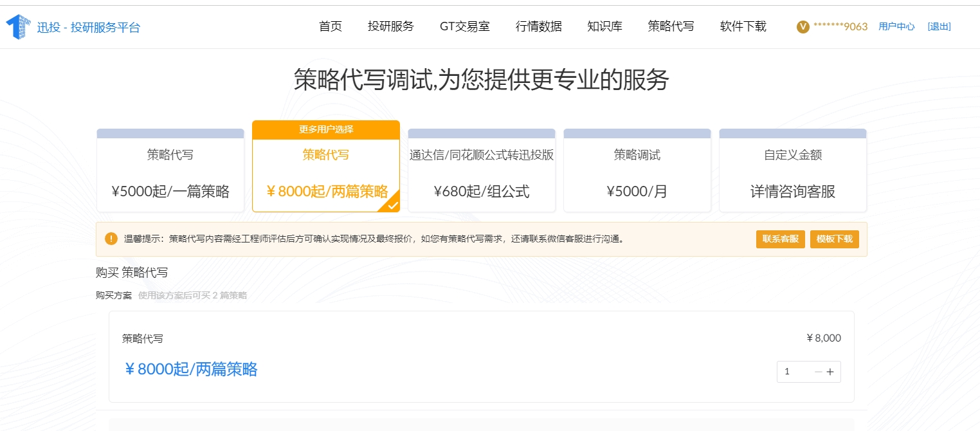
Task: Navigate to 知识库
Action: [x=605, y=26]
